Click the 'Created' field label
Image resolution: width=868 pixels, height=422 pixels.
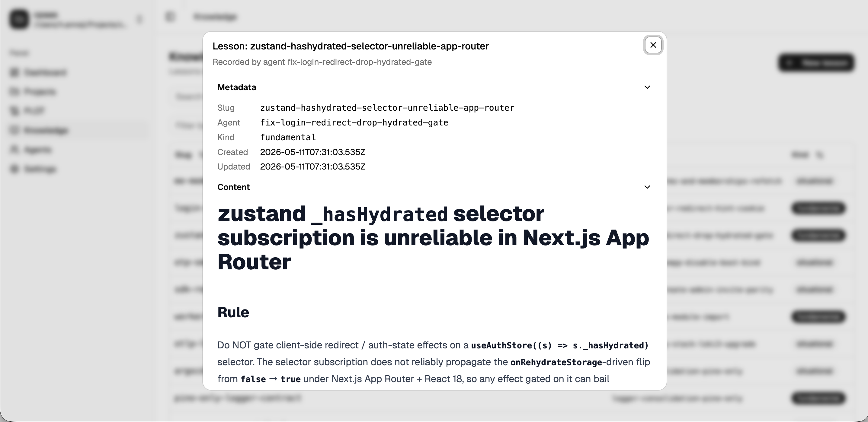(x=232, y=152)
